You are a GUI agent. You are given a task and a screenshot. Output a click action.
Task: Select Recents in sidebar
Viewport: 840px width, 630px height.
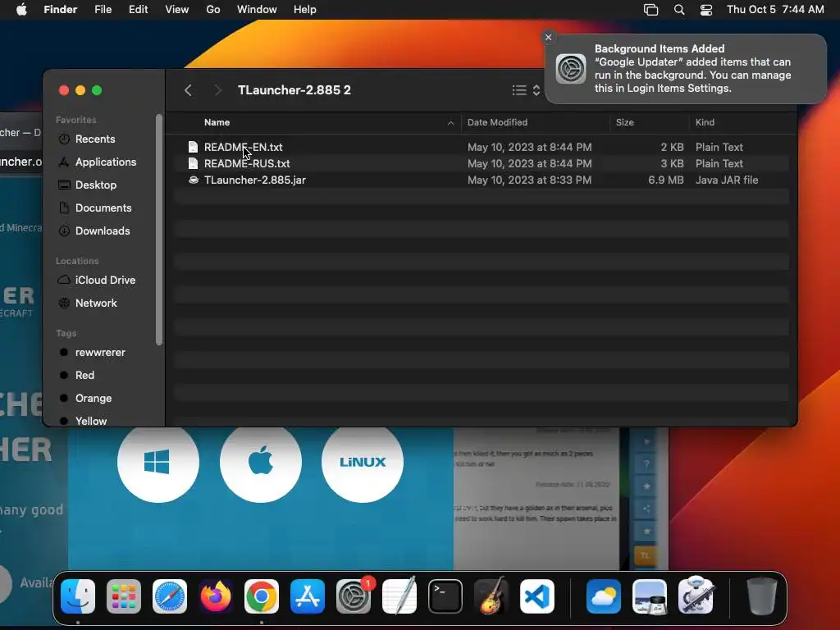click(95, 139)
